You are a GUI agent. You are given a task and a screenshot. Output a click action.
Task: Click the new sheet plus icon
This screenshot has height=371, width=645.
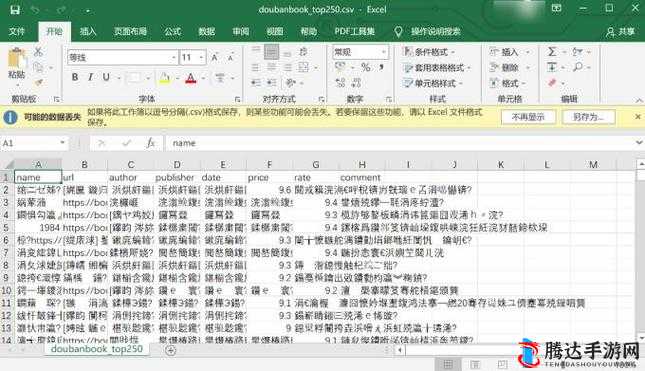[x=171, y=350]
